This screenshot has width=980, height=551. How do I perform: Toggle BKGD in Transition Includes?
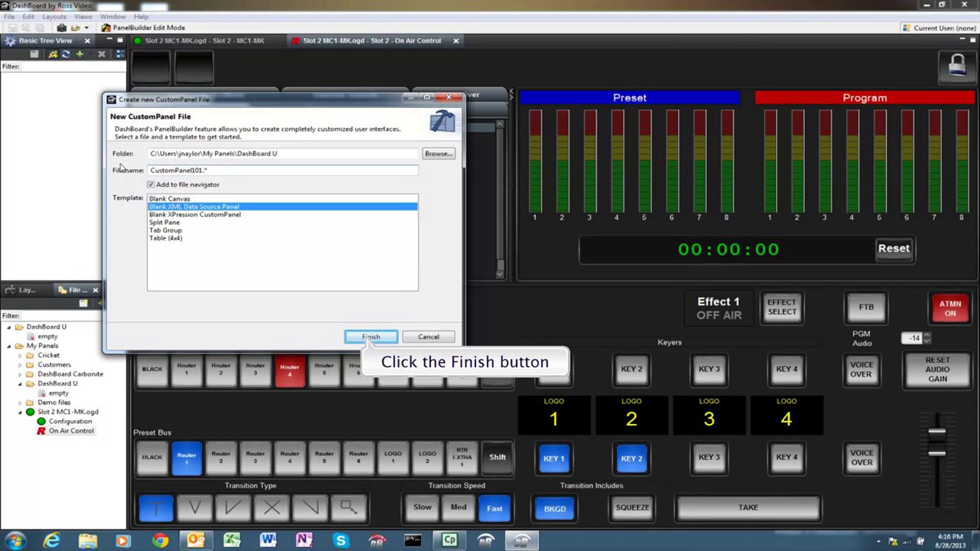coord(555,509)
